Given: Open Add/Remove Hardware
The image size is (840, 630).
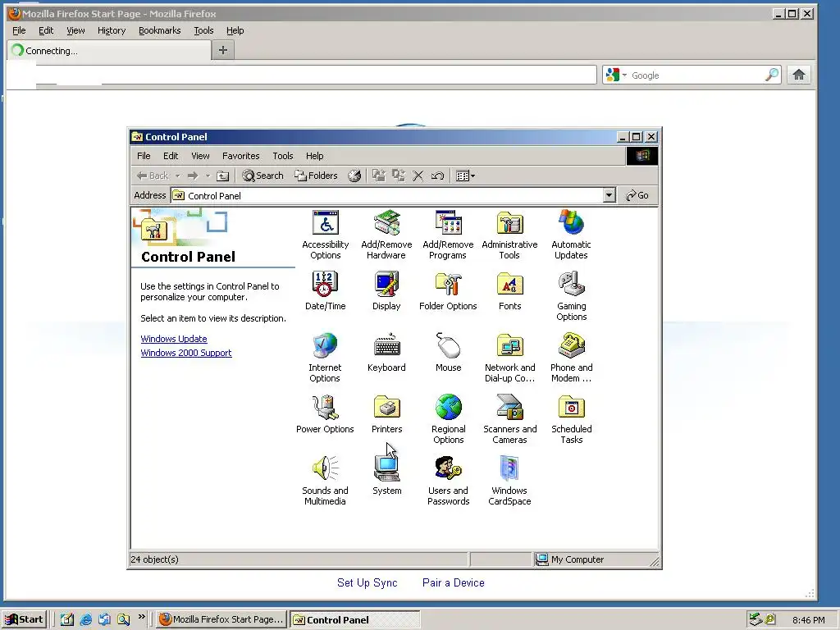Looking at the screenshot, I should point(386,235).
